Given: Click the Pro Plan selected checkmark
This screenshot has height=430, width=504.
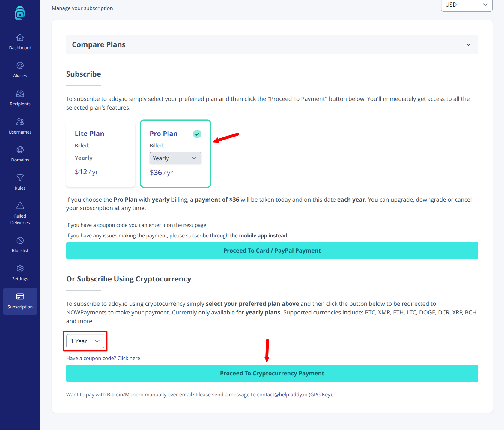Looking at the screenshot, I should tap(197, 134).
